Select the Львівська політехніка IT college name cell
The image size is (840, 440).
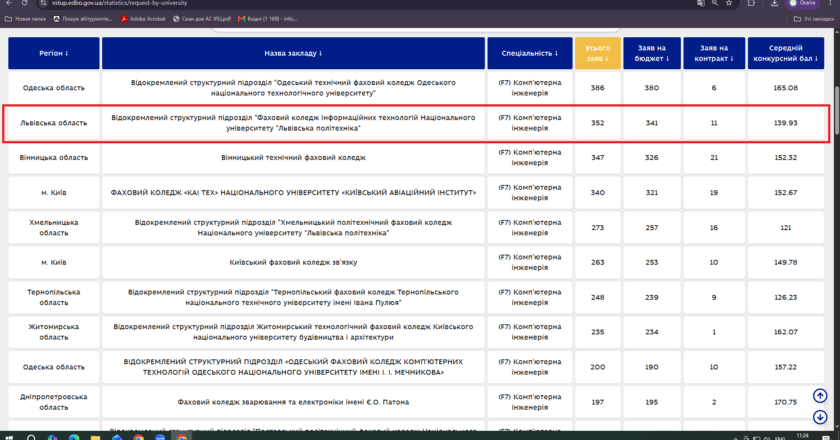(x=293, y=123)
